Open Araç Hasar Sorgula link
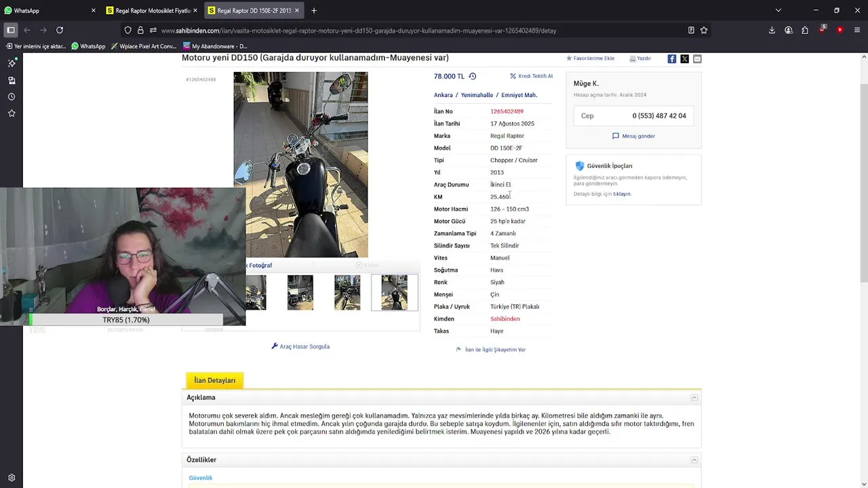The width and height of the screenshot is (868, 488). 300,346
